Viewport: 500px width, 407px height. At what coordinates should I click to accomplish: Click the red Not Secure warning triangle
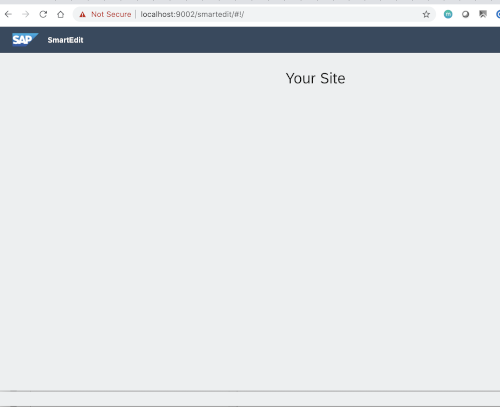coord(82,14)
